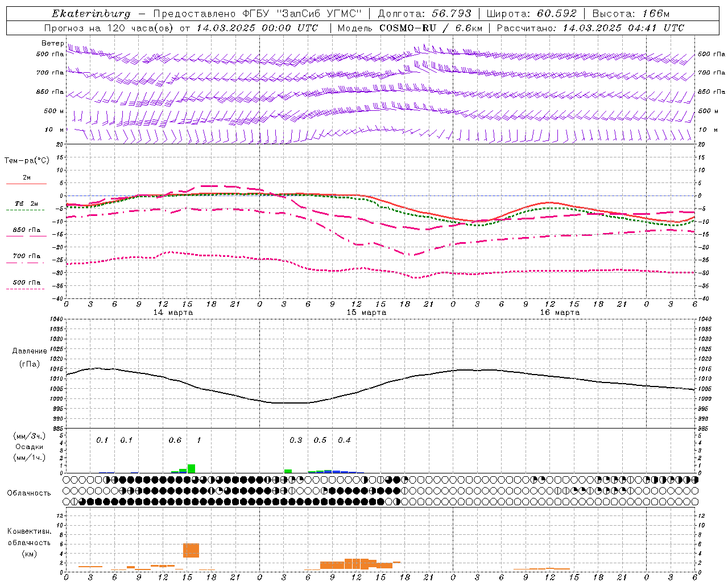Screen dimensions: 728x582
Task: Click the 'Давление' pressure panel label
Action: pyautogui.click(x=30, y=351)
